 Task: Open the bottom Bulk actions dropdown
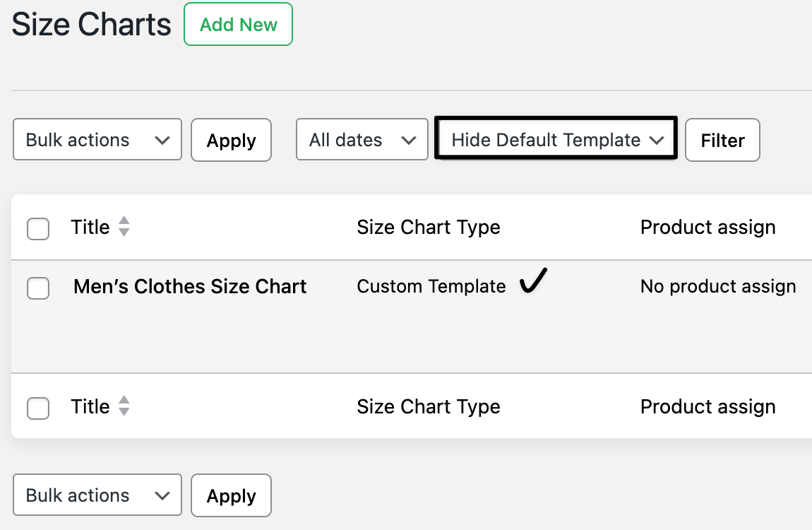pyautogui.click(x=97, y=495)
